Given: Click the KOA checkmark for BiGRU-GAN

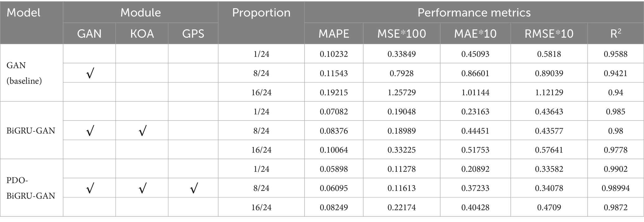Looking at the screenshot, I should coord(142,131).
